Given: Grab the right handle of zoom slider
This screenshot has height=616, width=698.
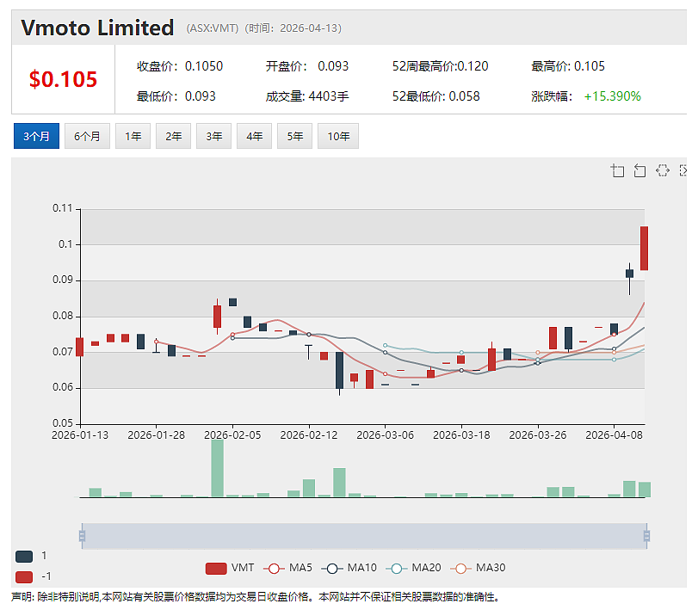Looking at the screenshot, I should point(647,536).
